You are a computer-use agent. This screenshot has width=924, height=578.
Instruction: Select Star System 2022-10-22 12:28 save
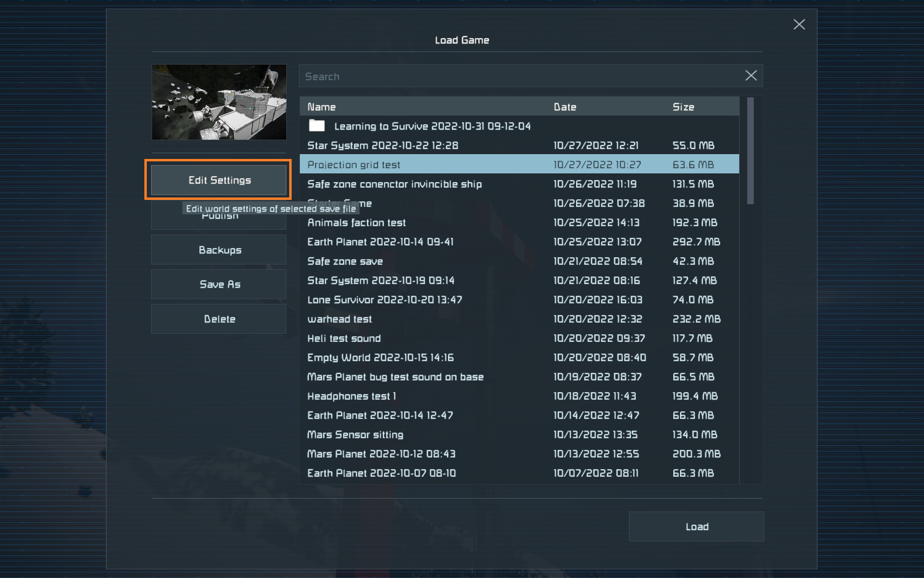(383, 145)
